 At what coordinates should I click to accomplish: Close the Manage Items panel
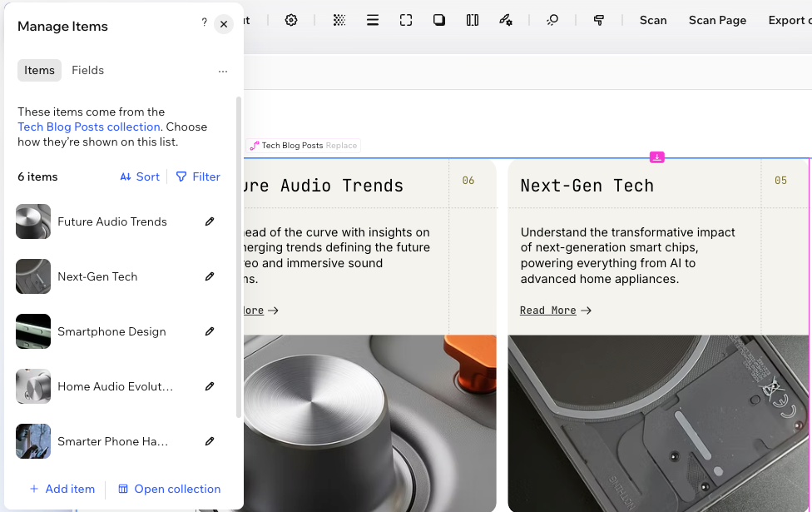tap(224, 24)
